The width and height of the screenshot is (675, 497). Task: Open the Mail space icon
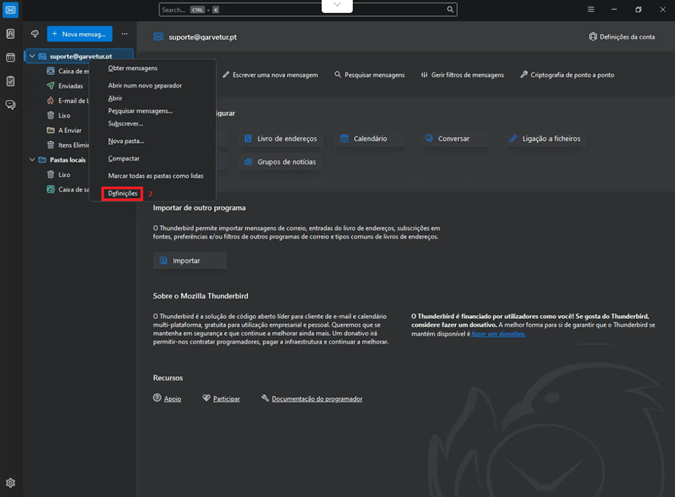coord(10,9)
